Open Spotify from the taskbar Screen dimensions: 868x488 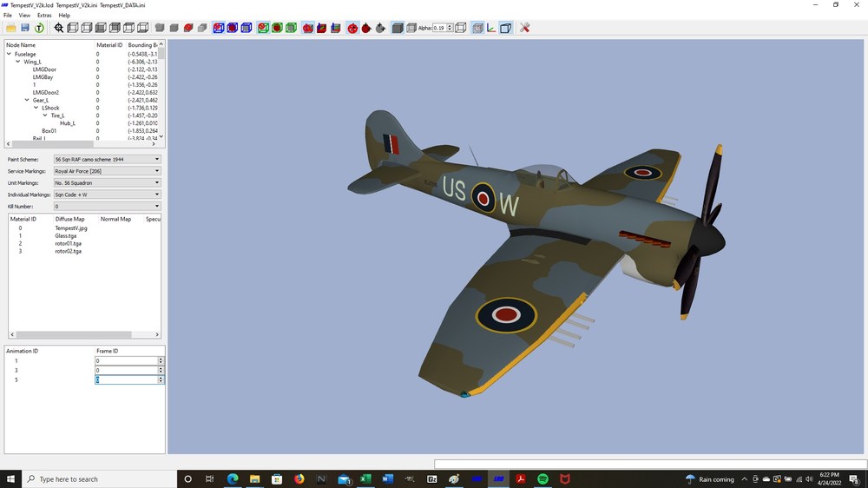(x=542, y=479)
